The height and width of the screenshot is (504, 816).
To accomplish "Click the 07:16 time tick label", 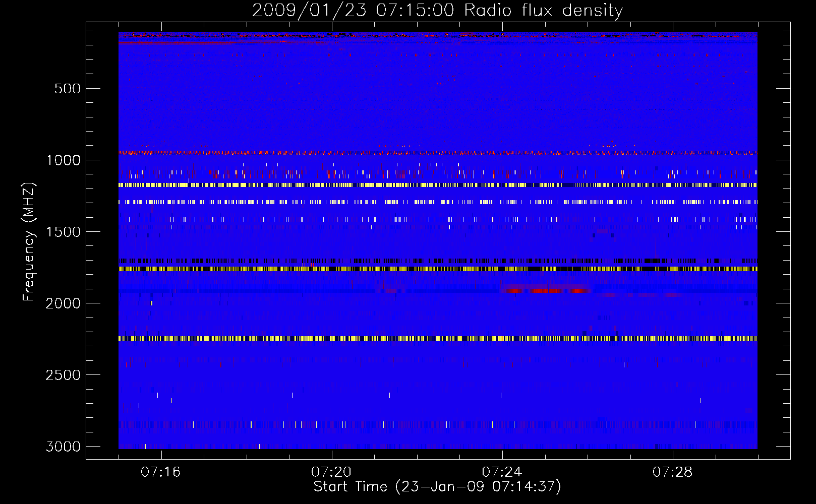I will click(x=161, y=472).
